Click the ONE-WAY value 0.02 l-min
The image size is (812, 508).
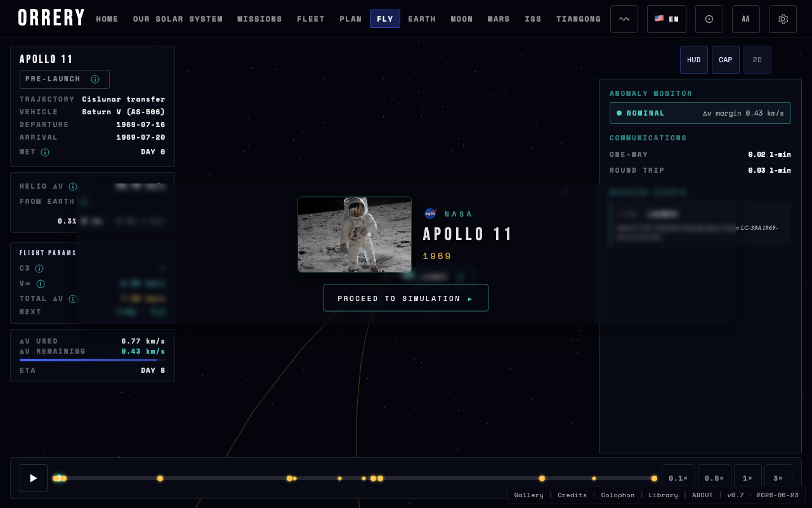[769, 154]
